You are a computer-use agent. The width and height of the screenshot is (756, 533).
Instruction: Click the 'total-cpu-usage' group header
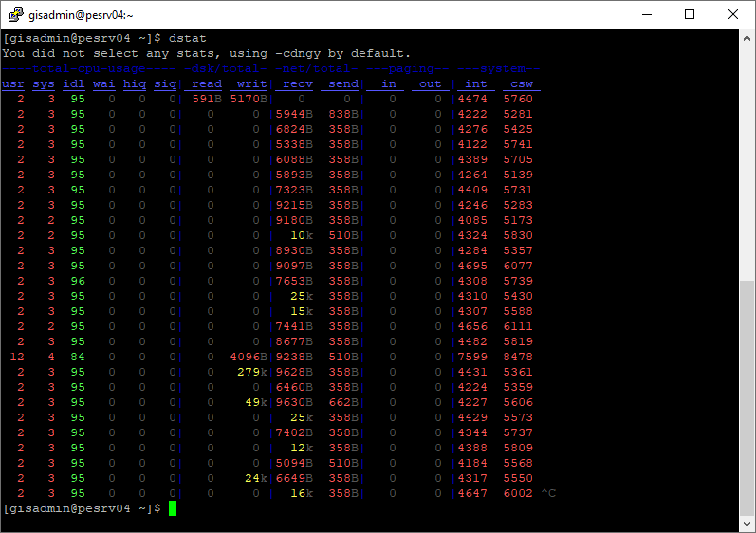point(89,69)
